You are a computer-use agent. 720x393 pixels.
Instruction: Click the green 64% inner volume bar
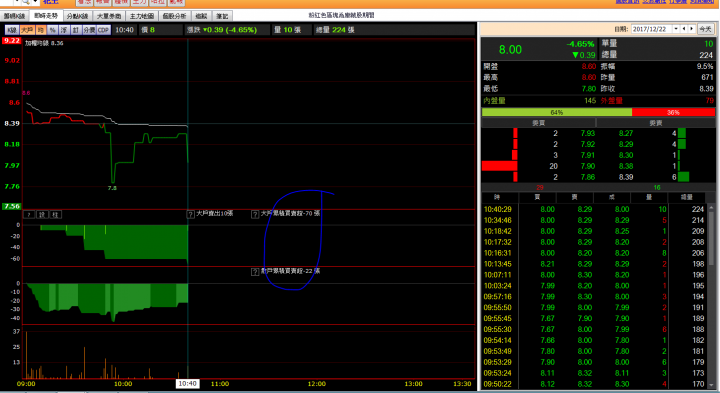[x=557, y=112]
